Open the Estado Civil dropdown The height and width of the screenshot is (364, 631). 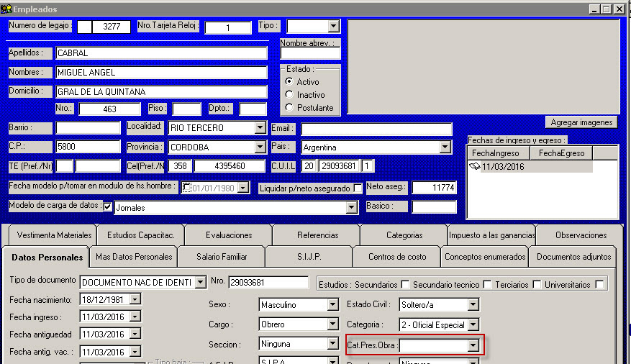[472, 304]
